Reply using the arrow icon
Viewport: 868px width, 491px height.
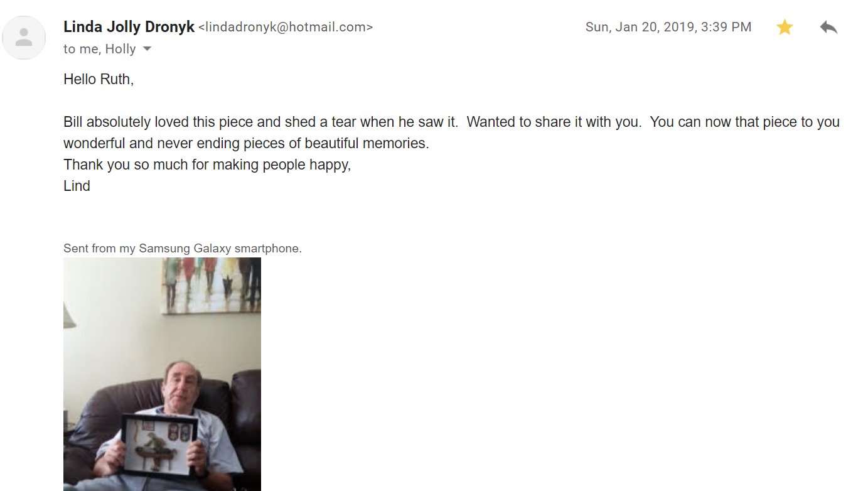click(x=828, y=28)
